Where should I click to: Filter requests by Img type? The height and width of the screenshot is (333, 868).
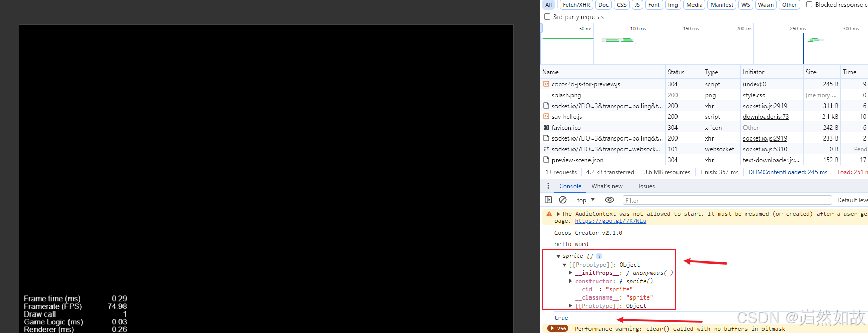point(673,5)
